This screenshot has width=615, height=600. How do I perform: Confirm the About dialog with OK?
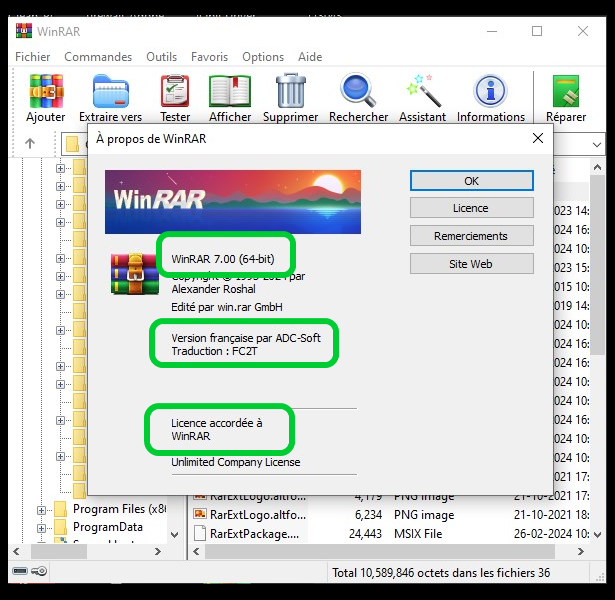(471, 181)
